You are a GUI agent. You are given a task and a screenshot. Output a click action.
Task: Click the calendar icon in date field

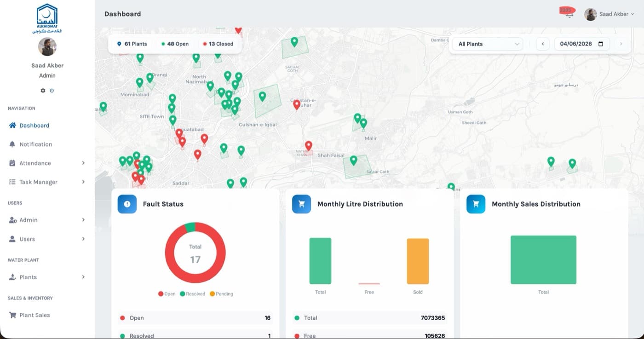[600, 44]
